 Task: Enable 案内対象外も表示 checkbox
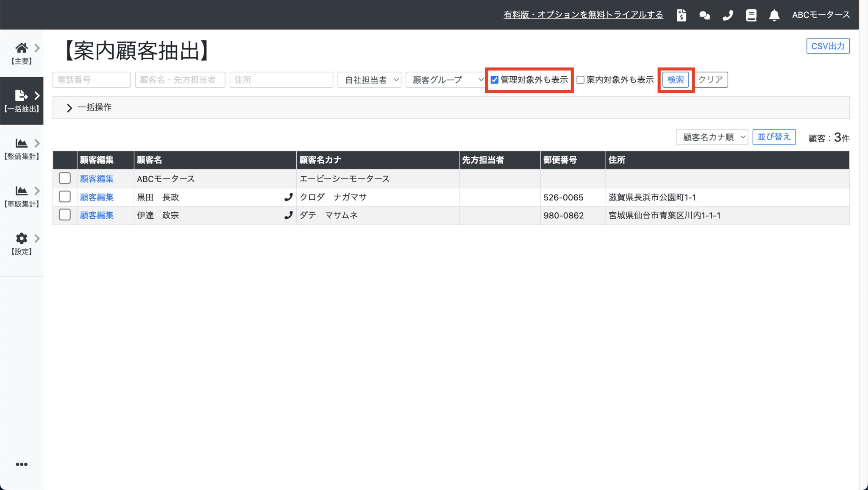tap(581, 80)
